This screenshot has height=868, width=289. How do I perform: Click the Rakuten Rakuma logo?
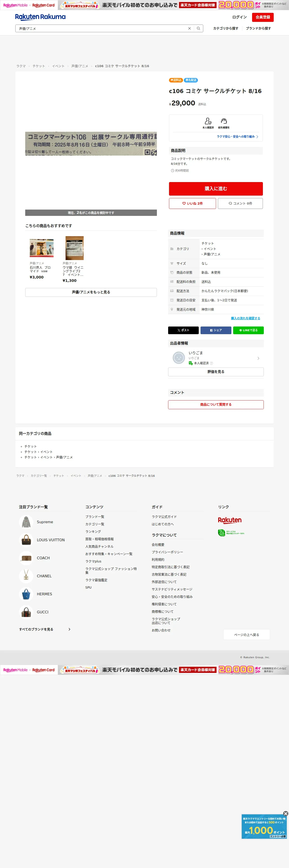pyautogui.click(x=40, y=17)
